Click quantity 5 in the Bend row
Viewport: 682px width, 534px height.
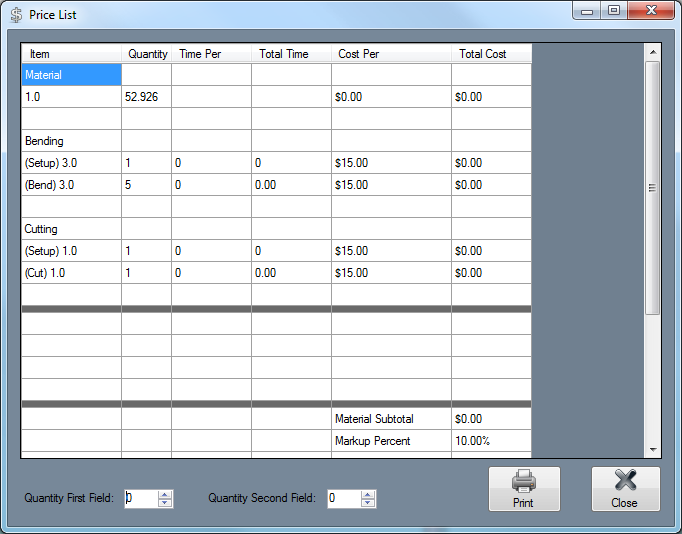coord(147,185)
